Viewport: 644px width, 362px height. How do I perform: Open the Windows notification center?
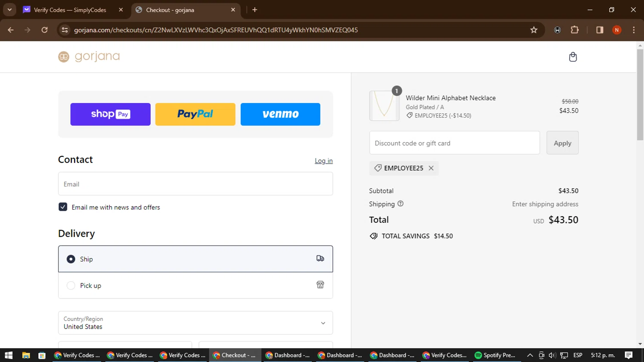click(x=629, y=355)
